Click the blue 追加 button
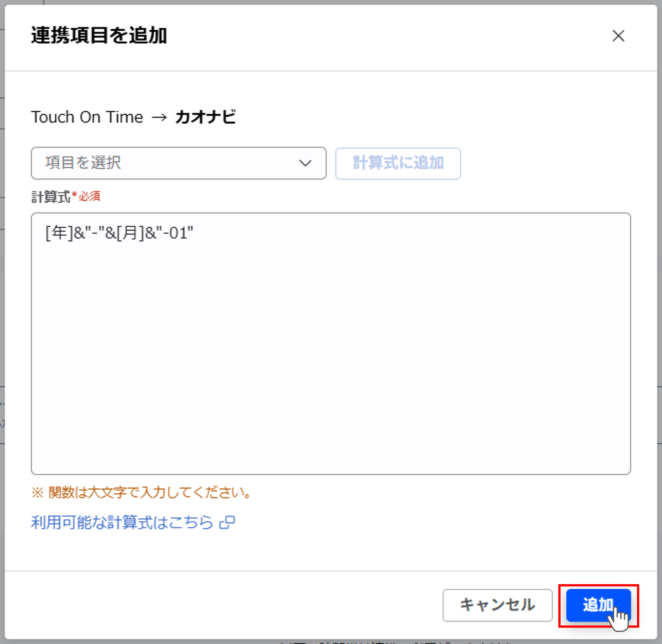Screen dimensions: 662x644 [598, 605]
